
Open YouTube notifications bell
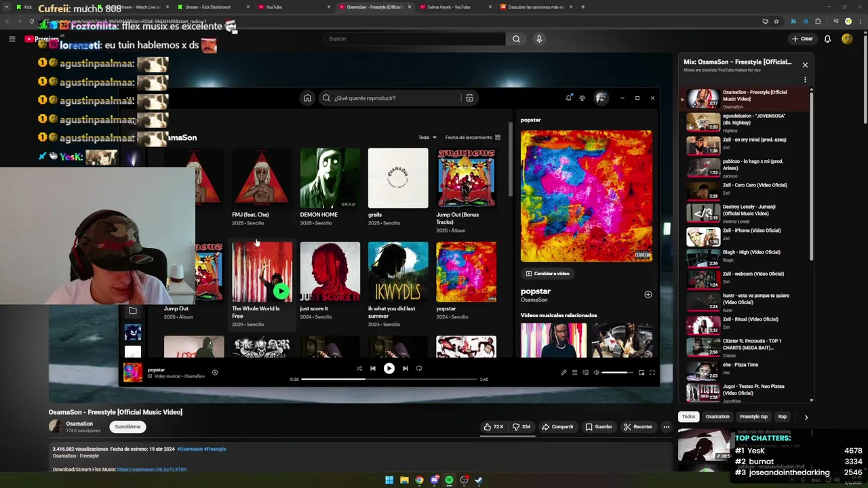pyautogui.click(x=827, y=39)
